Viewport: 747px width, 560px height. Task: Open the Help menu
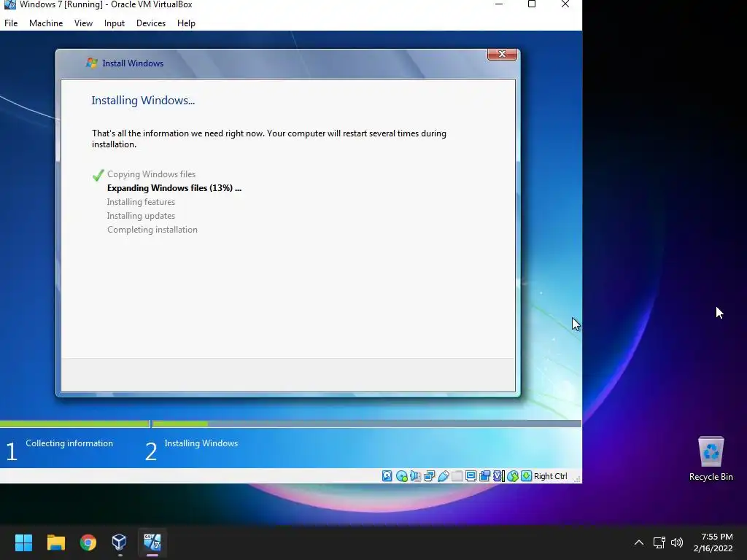click(186, 23)
